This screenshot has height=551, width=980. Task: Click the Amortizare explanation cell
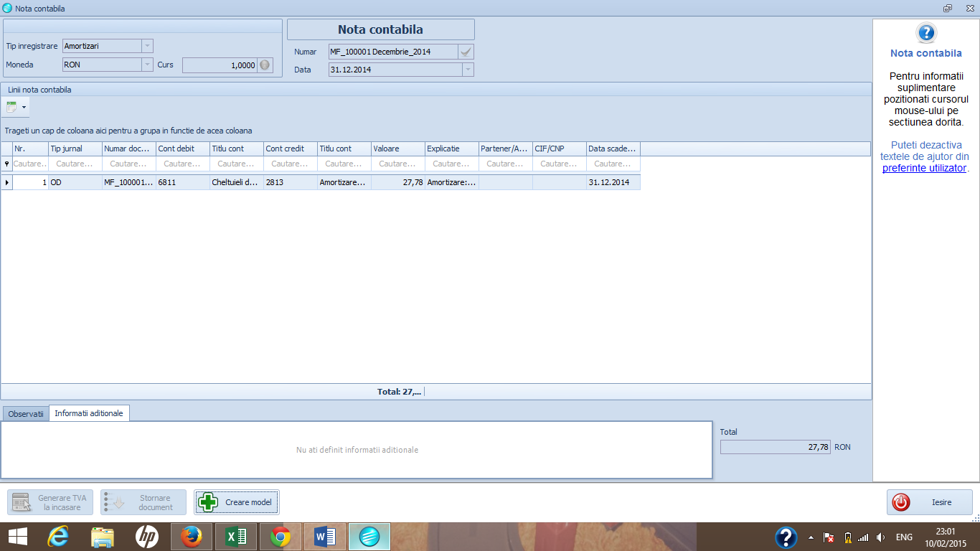coord(452,183)
